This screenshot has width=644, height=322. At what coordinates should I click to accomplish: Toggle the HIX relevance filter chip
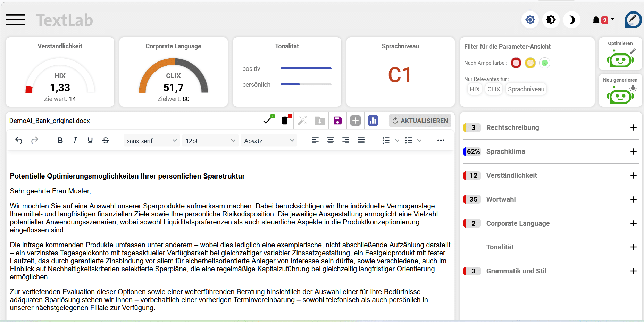coord(475,89)
